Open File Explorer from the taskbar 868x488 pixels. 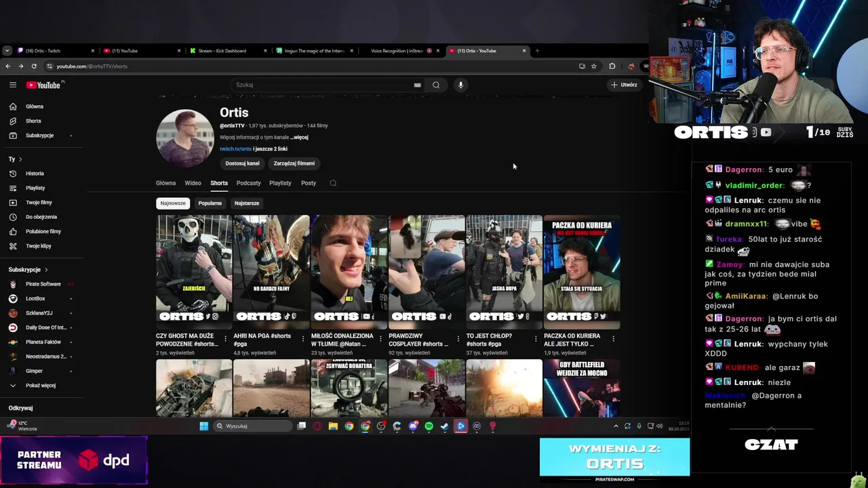pyautogui.click(x=333, y=426)
